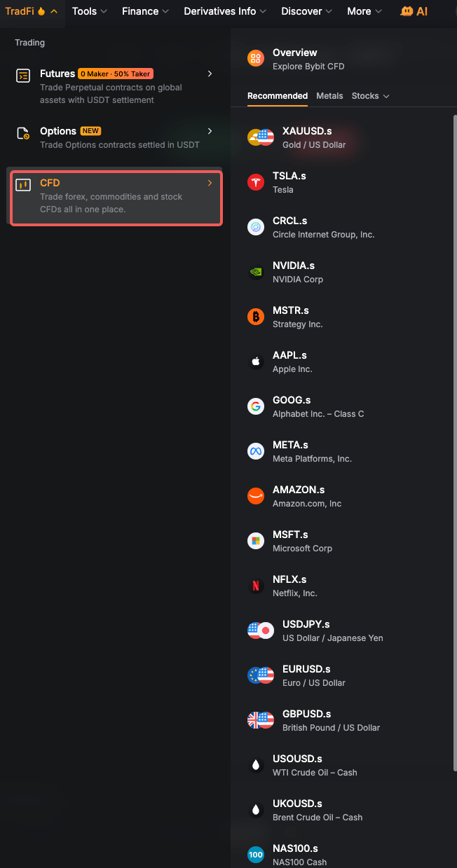
Task: Click the Tesla logo icon
Action: click(x=256, y=182)
